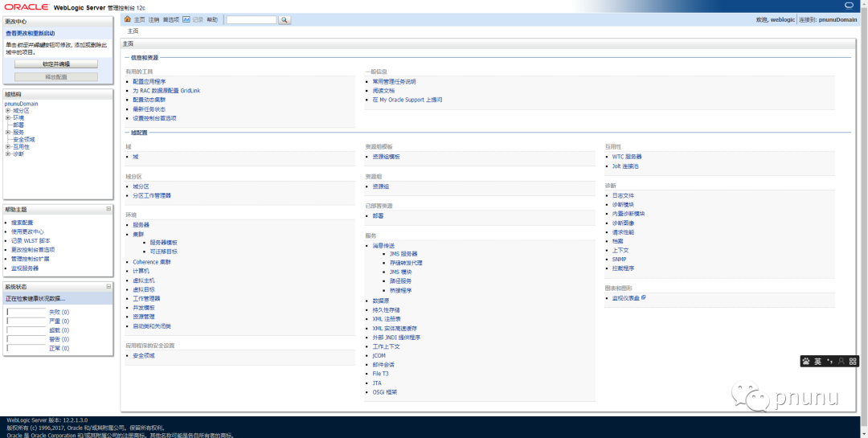Screen dimensions: 868x438
Task: Open 记录 WLST 脚本 help topic
Action: (31, 241)
